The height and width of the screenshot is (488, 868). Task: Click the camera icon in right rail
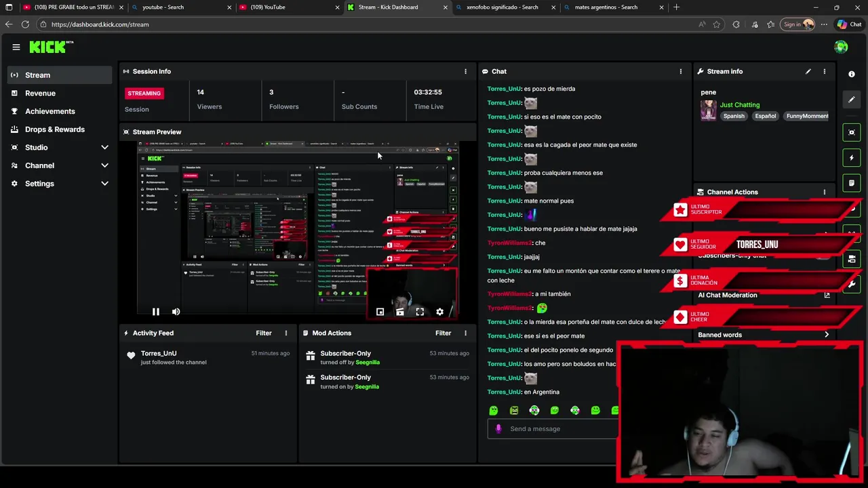[852, 259]
